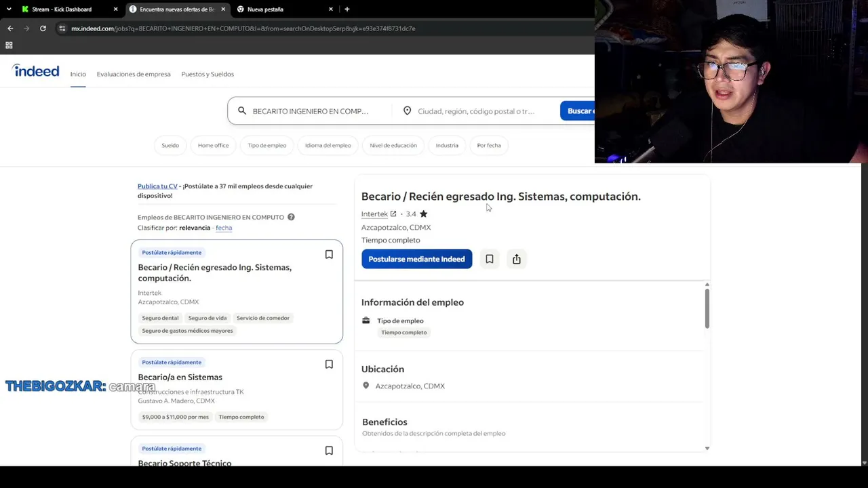Click the magnifier icon in job search box

[242, 110]
